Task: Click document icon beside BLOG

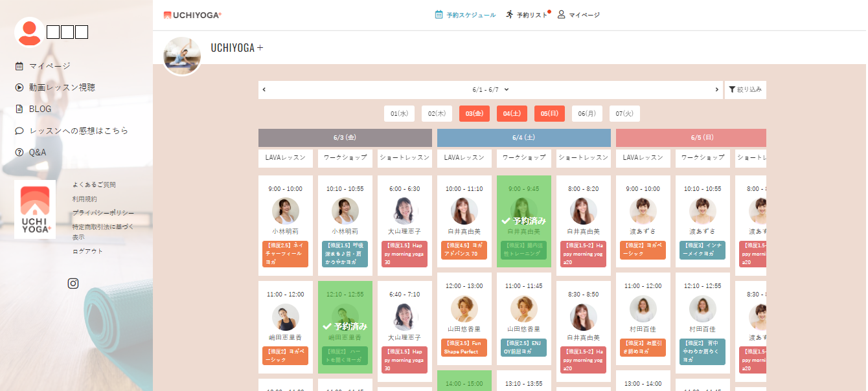Action: click(x=19, y=109)
